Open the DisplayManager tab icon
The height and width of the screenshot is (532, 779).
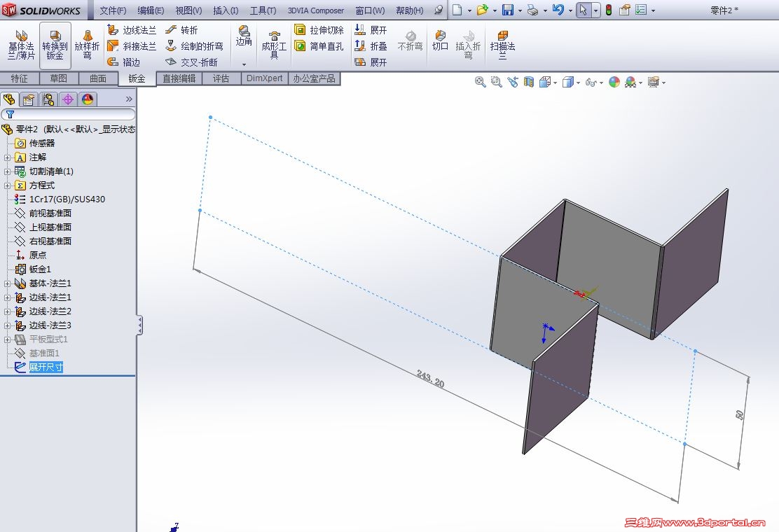(x=88, y=99)
